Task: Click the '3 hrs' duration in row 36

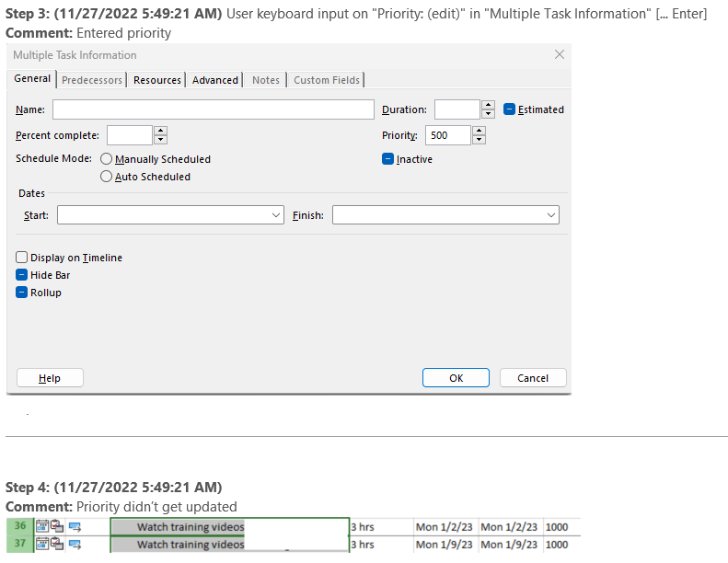Action: point(363,527)
